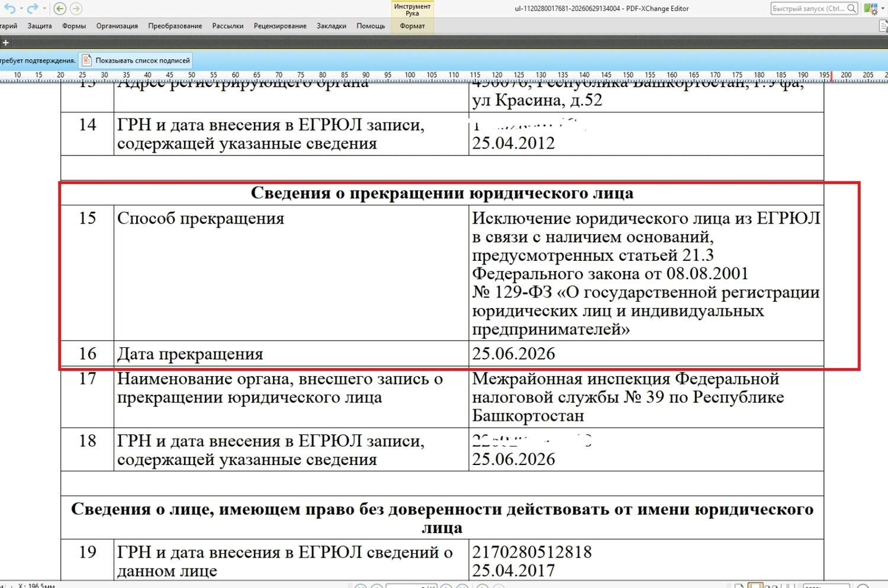Click the text № 129-ФЗ in row 15
The height and width of the screenshot is (588, 888).
[511, 292]
